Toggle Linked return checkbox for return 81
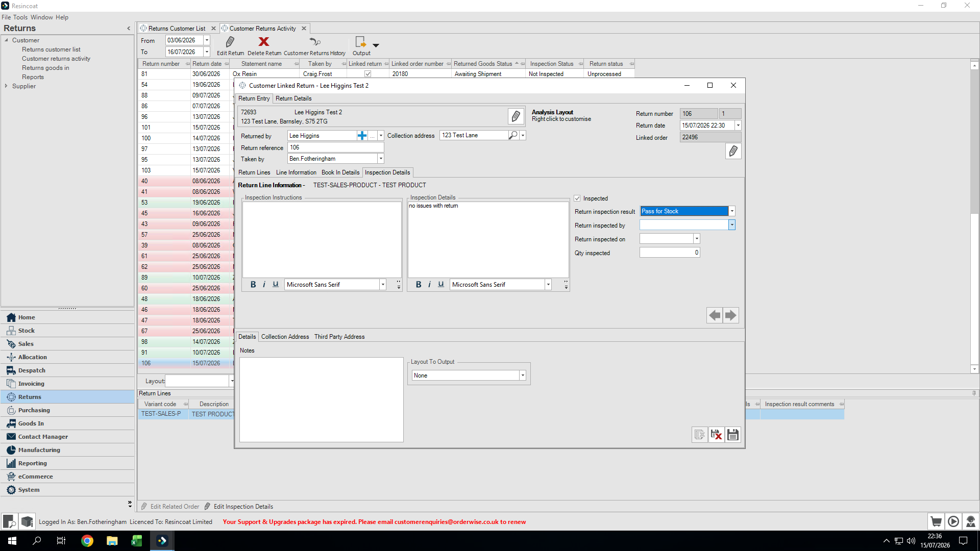The image size is (980, 551). point(367,74)
